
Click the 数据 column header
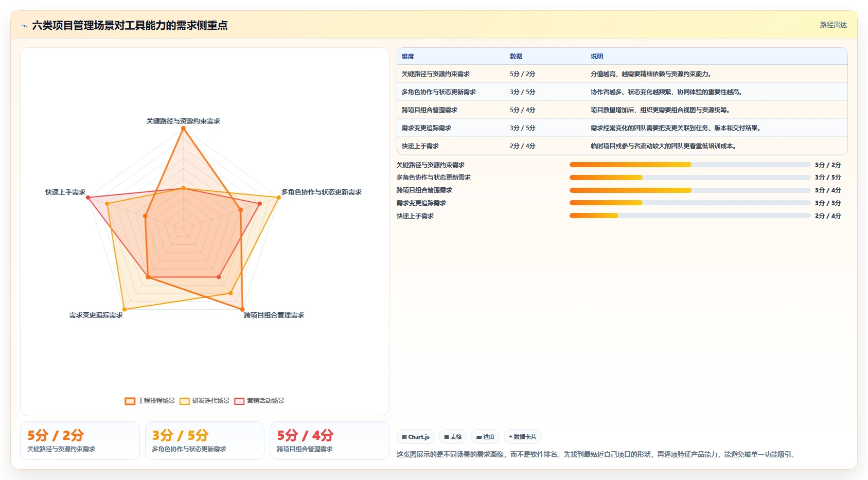click(x=516, y=57)
